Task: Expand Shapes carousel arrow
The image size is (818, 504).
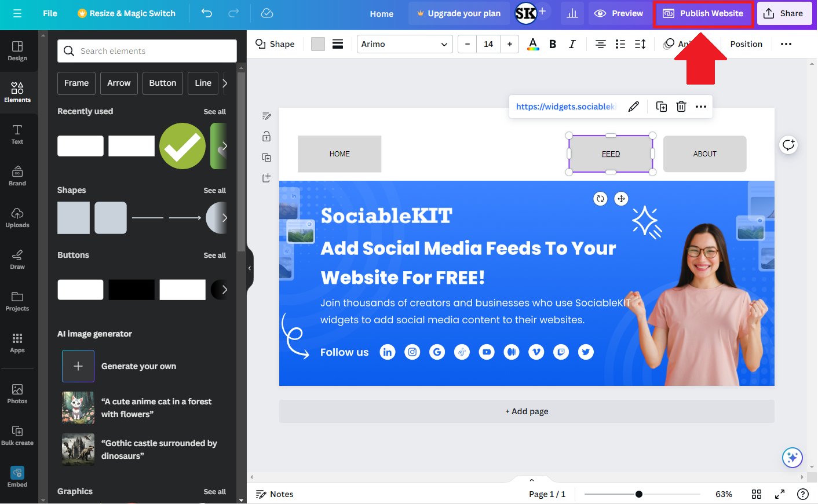Action: point(225,218)
